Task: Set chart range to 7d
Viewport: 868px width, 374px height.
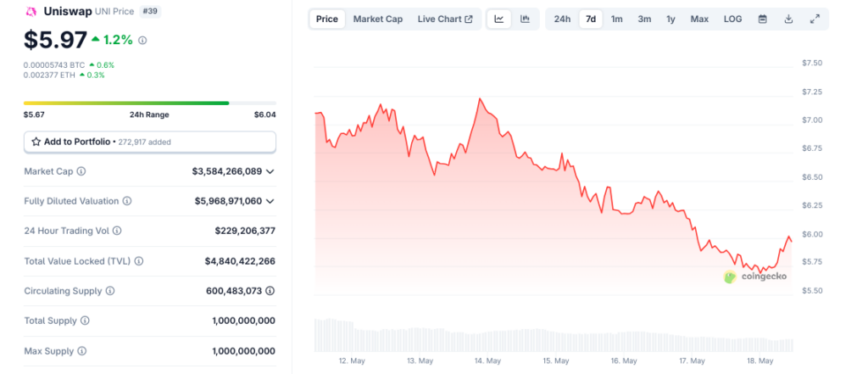Action: coord(591,19)
